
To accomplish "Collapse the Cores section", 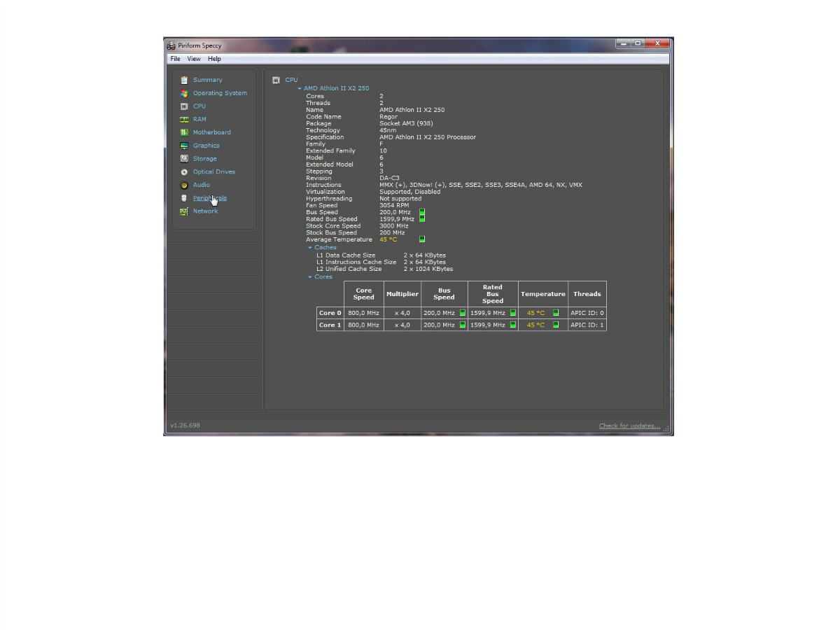I will pos(310,277).
